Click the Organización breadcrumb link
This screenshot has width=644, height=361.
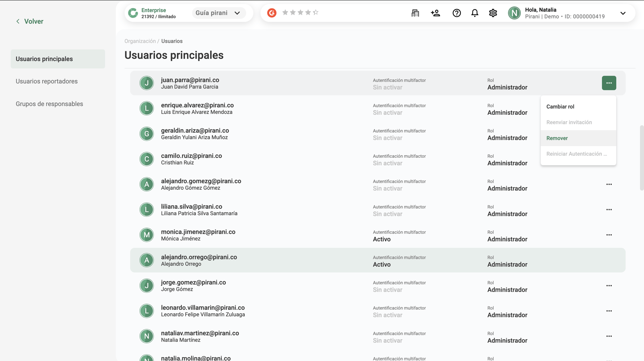coord(140,41)
